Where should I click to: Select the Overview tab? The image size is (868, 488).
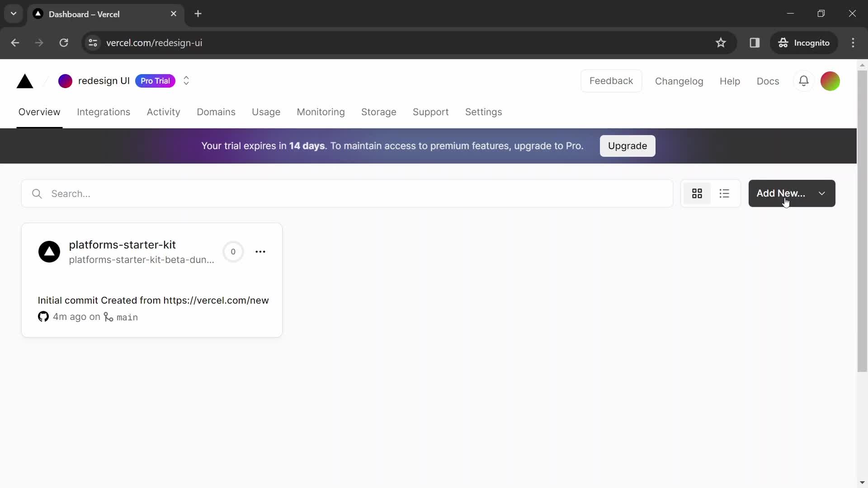tap(39, 112)
